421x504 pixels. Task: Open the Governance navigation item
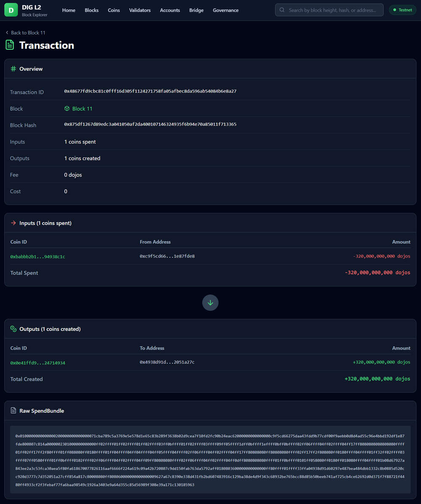coord(226,10)
